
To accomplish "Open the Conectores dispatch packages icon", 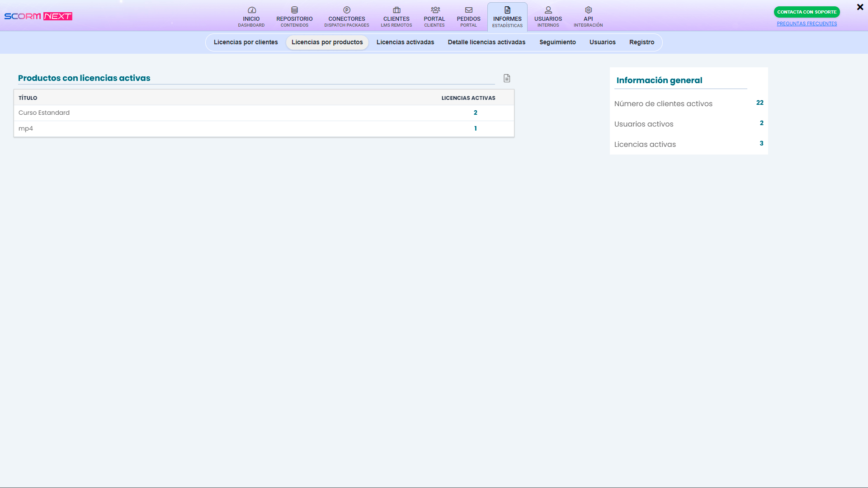I will pyautogui.click(x=347, y=10).
